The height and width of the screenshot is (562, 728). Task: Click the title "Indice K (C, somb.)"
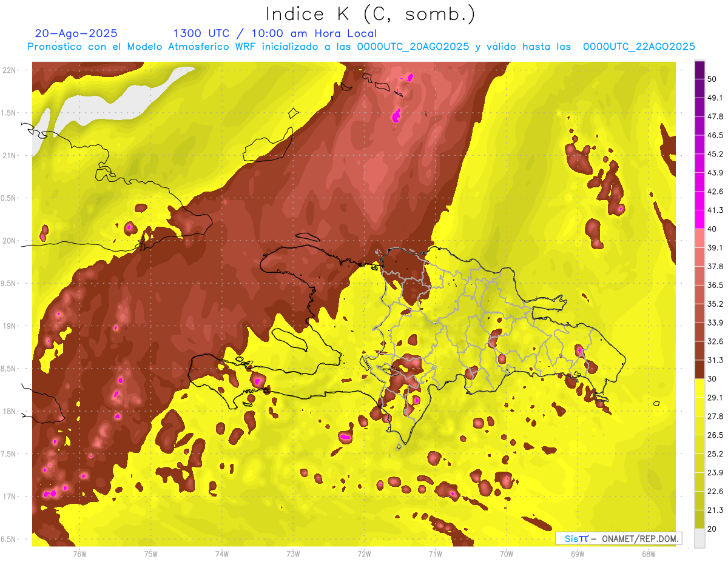[x=371, y=15]
